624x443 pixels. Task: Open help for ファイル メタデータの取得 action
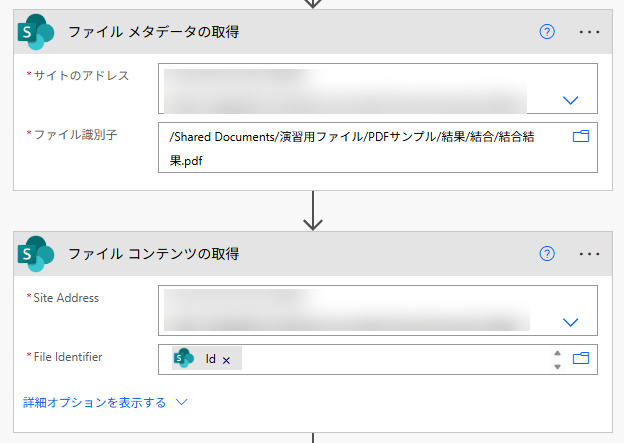tap(547, 31)
